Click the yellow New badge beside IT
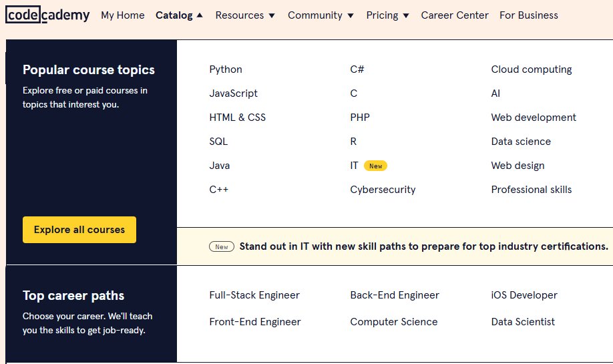The height and width of the screenshot is (364, 613). click(375, 166)
